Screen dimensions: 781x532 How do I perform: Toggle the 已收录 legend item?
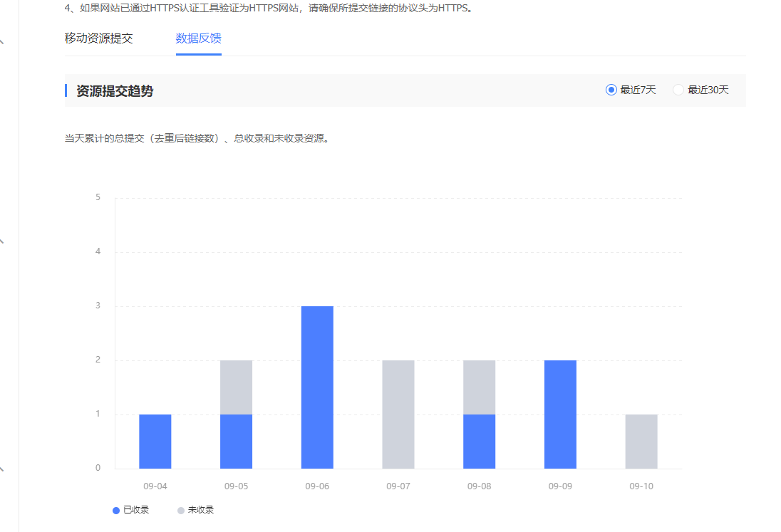(x=131, y=510)
